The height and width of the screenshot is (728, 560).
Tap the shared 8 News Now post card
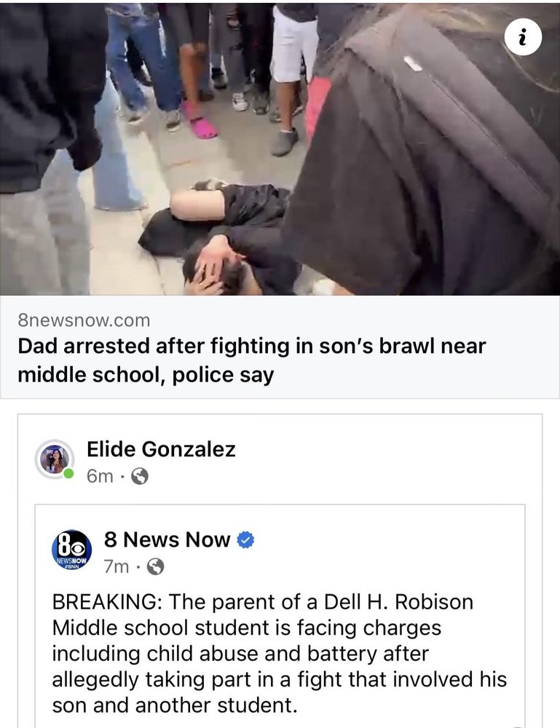280,616
